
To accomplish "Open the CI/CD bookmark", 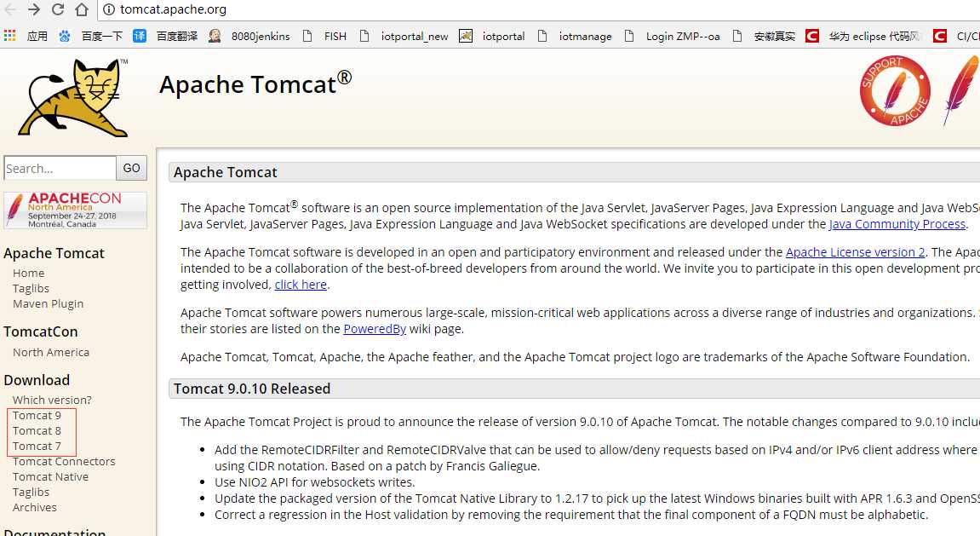I will click(x=956, y=37).
